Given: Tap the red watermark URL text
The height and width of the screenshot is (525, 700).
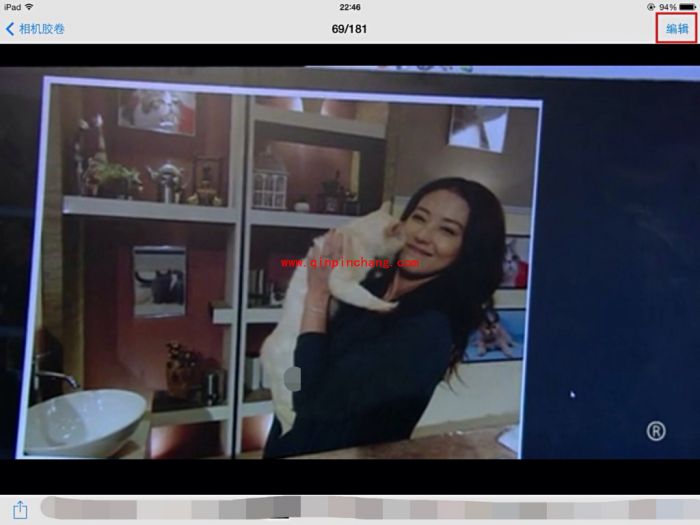Looking at the screenshot, I should tap(349, 263).
